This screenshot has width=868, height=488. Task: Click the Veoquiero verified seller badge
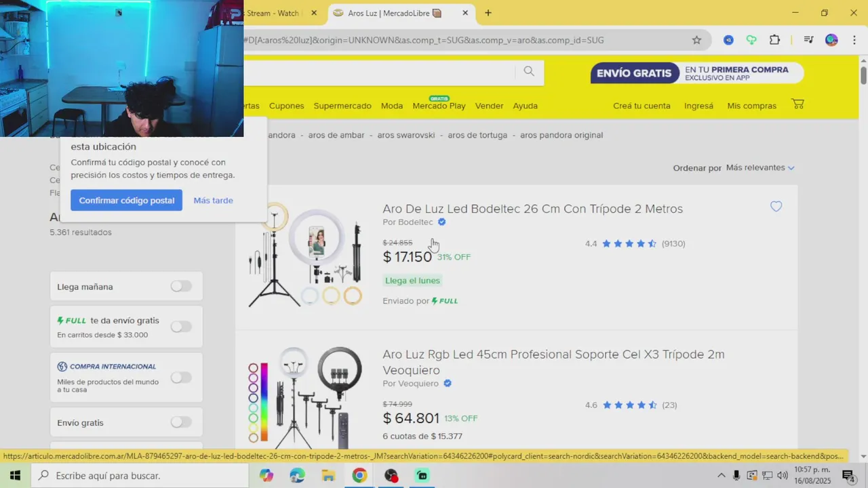coord(448,384)
